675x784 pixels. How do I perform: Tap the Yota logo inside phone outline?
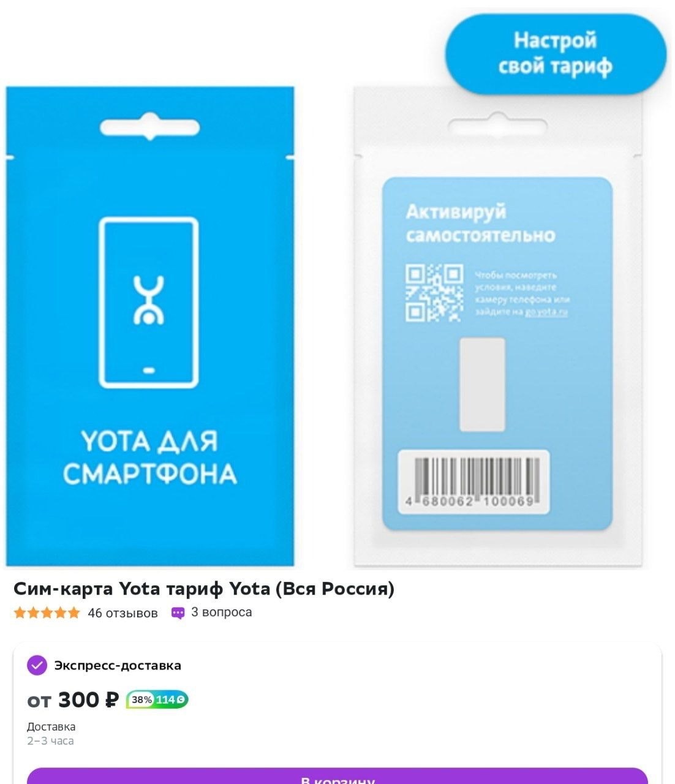tap(149, 300)
